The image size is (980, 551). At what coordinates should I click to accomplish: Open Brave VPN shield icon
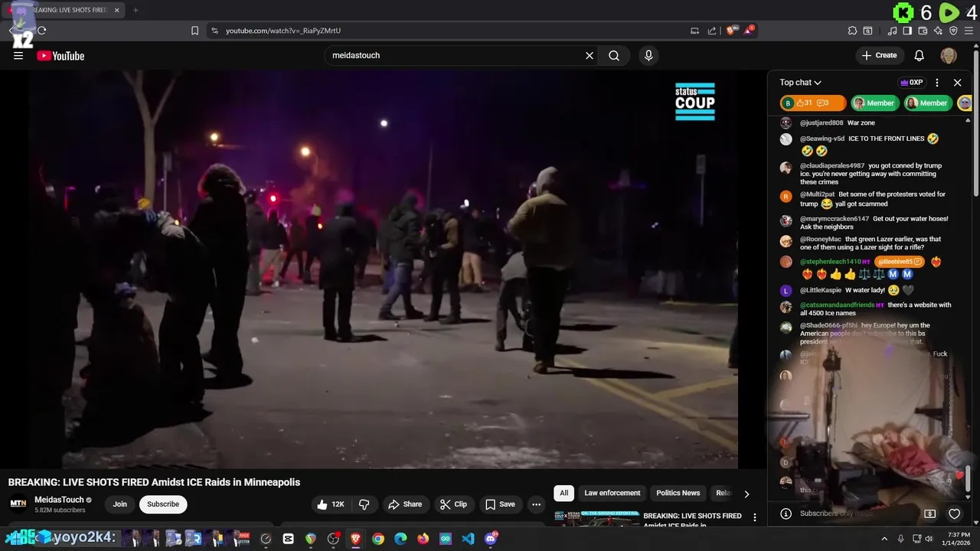[x=953, y=31]
